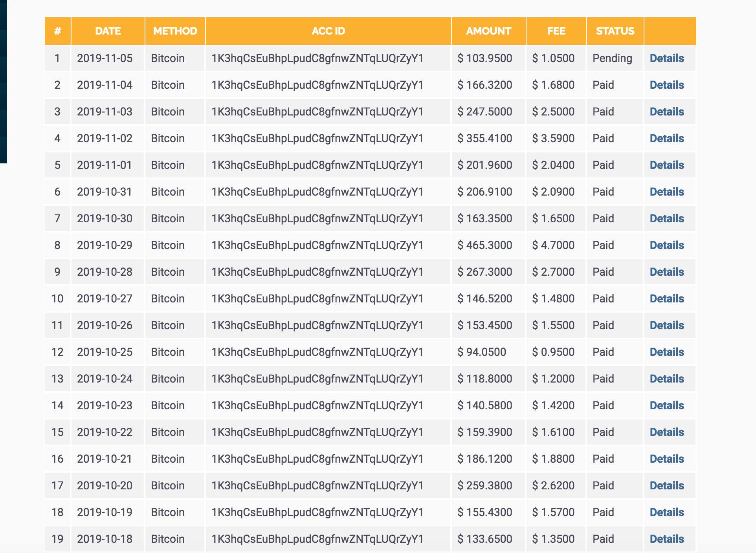Open the Details link for row 5

666,165
